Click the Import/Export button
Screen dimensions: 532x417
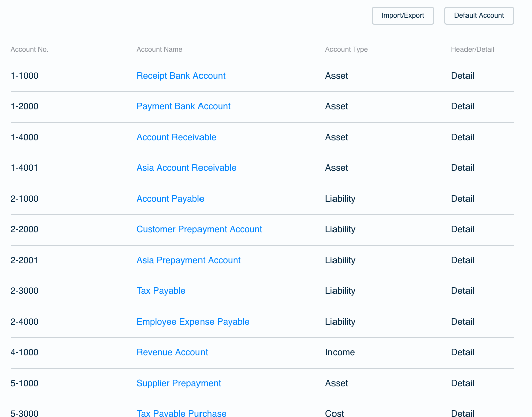tap(403, 16)
